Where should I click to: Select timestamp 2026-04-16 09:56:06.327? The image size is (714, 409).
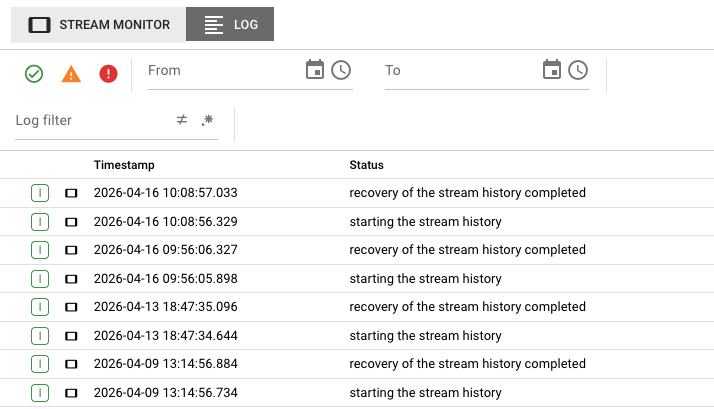[166, 250]
